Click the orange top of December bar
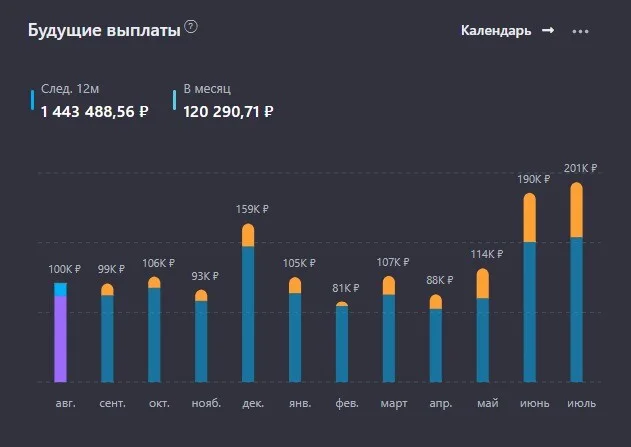 point(248,235)
